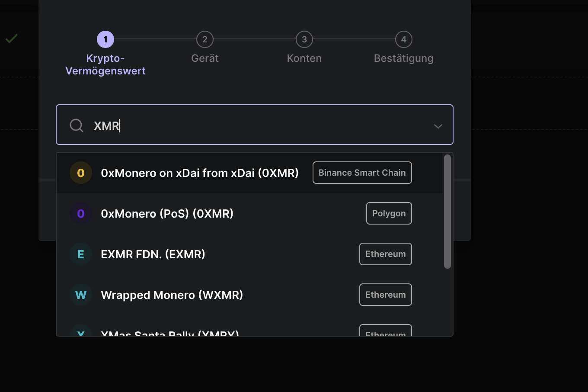Click the purple 0xMonero (PoS) token icon
This screenshot has height=392, width=588.
81,213
